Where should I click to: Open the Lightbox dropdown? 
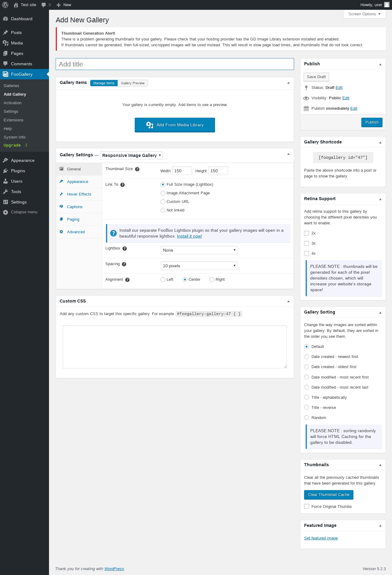(199, 250)
